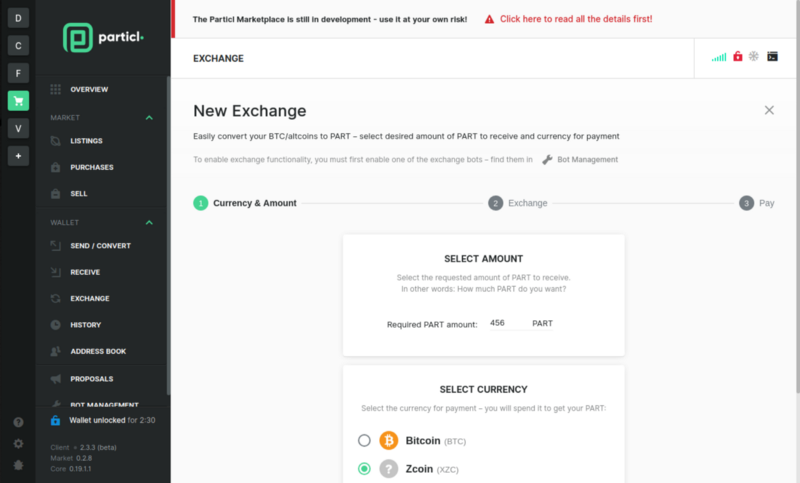
Task: Open Listings in the Market menu
Action: [86, 141]
